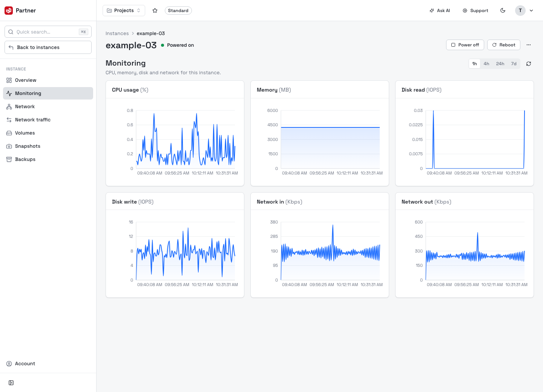The height and width of the screenshot is (392, 543).
Task: Open Network traffic section
Action: (x=48, y=120)
